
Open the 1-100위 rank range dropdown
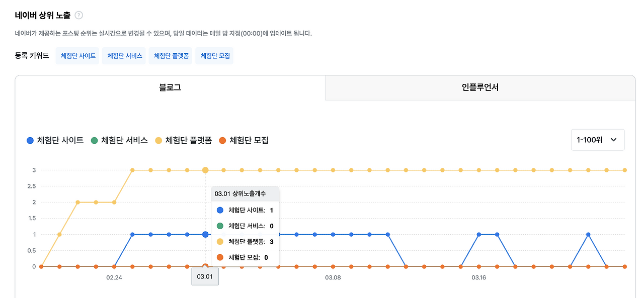[597, 140]
